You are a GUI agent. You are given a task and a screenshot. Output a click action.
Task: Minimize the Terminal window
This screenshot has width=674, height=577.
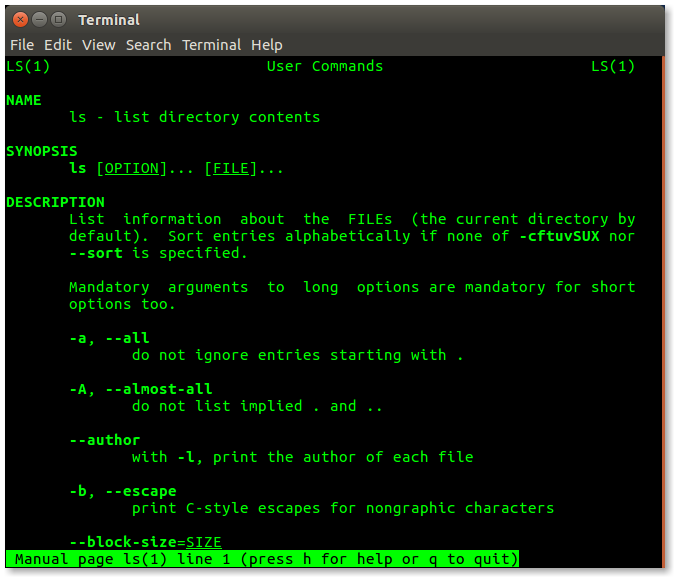tap(39, 20)
